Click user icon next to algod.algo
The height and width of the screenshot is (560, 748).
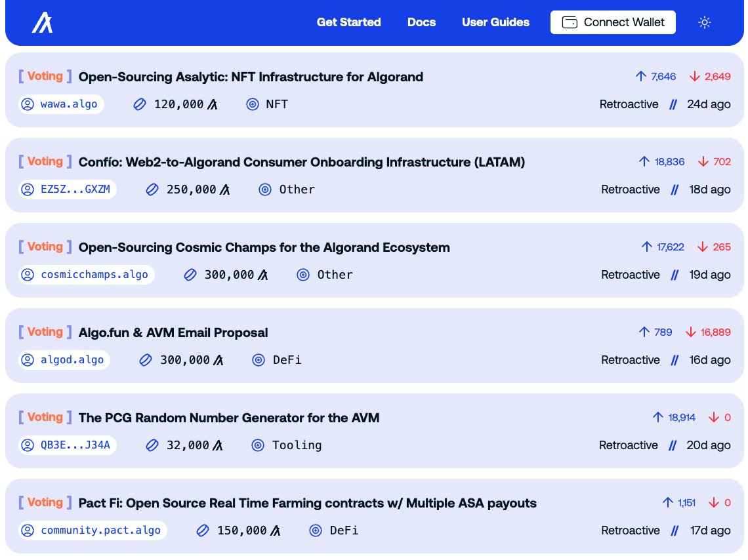coord(28,360)
